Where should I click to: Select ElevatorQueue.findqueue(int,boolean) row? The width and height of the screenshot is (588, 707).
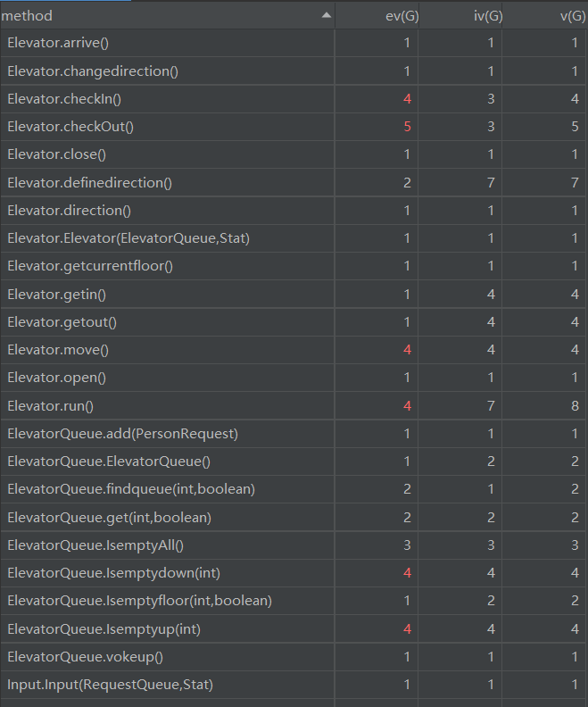coord(294,489)
